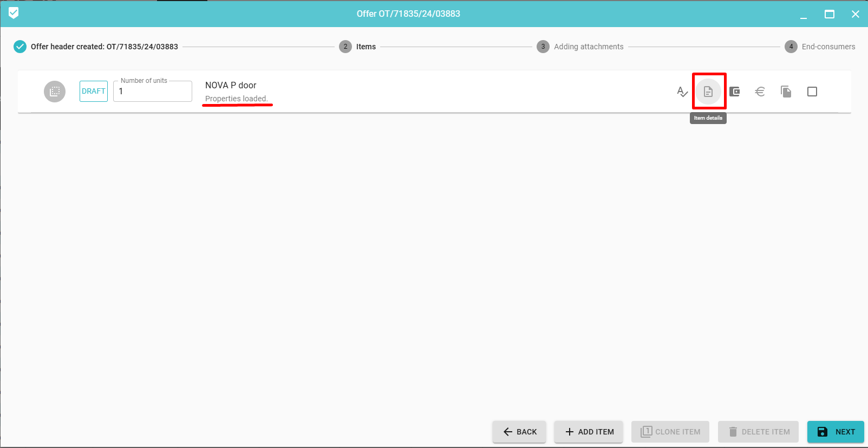868x448 pixels.
Task: Select the NOVA P door item name
Action: (231, 85)
